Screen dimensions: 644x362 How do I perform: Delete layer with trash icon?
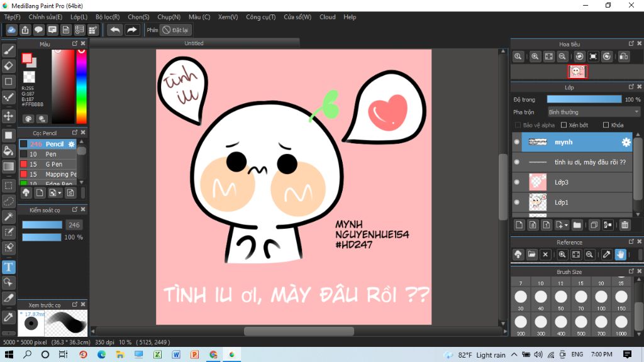tap(625, 225)
